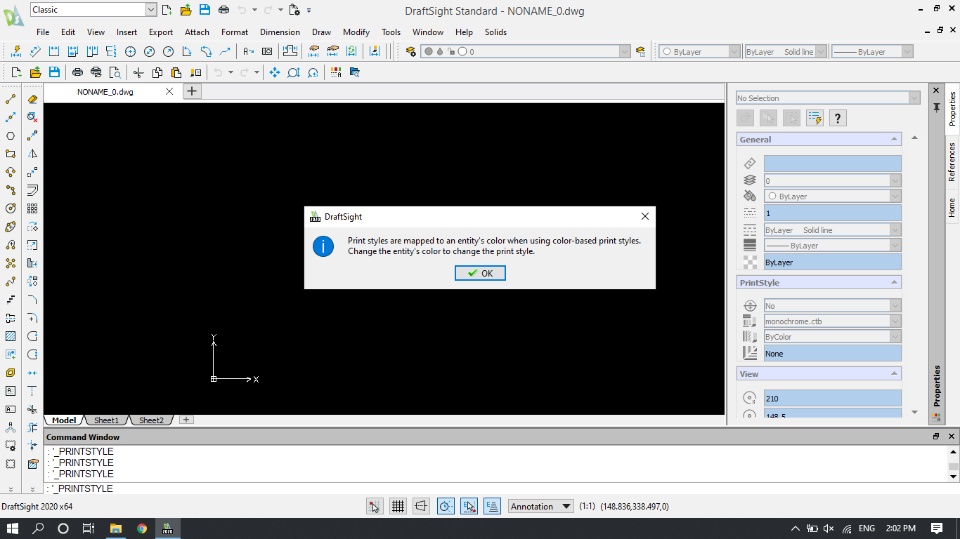This screenshot has height=539, width=960.
Task: Collapse the General section in the Properties palette
Action: (x=894, y=140)
